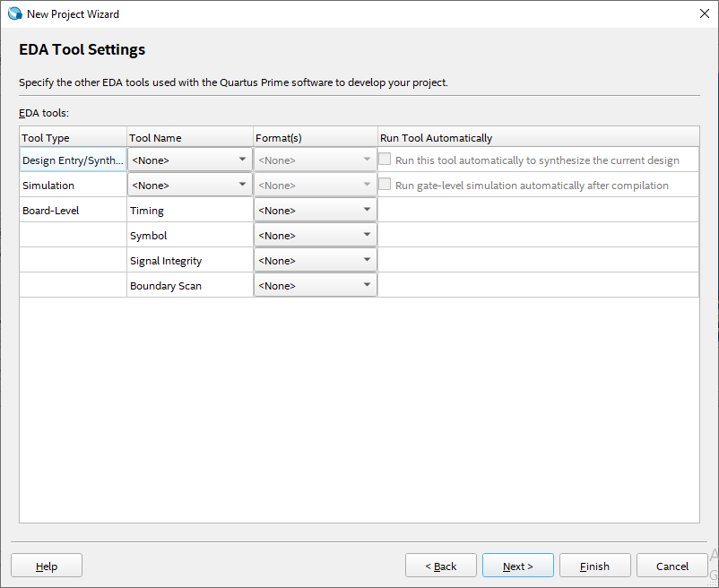Click the Tool Type column header
Screen dimensions: 719x588
74,137
